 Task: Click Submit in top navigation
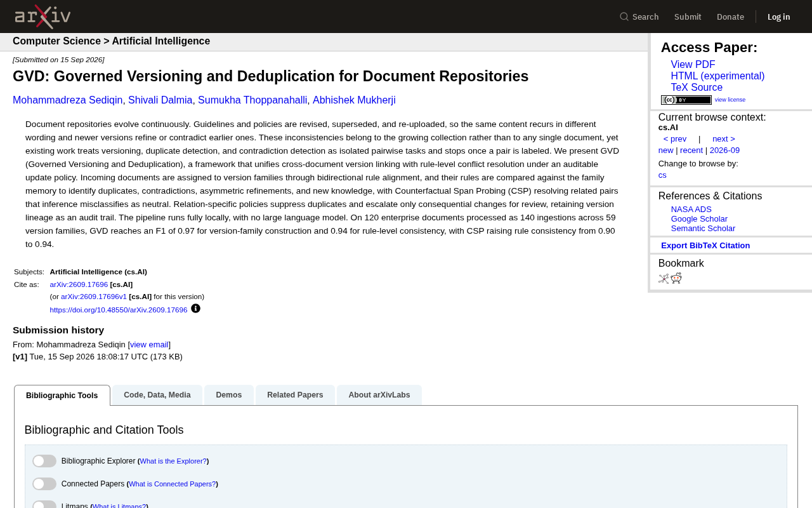688,17
